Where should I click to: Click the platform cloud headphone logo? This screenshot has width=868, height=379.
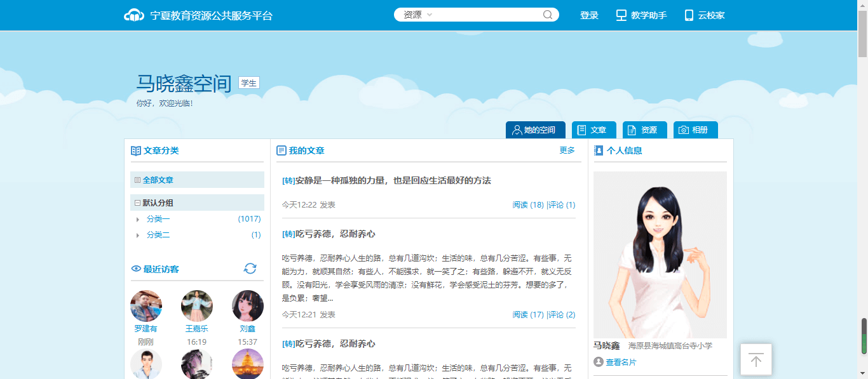coord(134,15)
